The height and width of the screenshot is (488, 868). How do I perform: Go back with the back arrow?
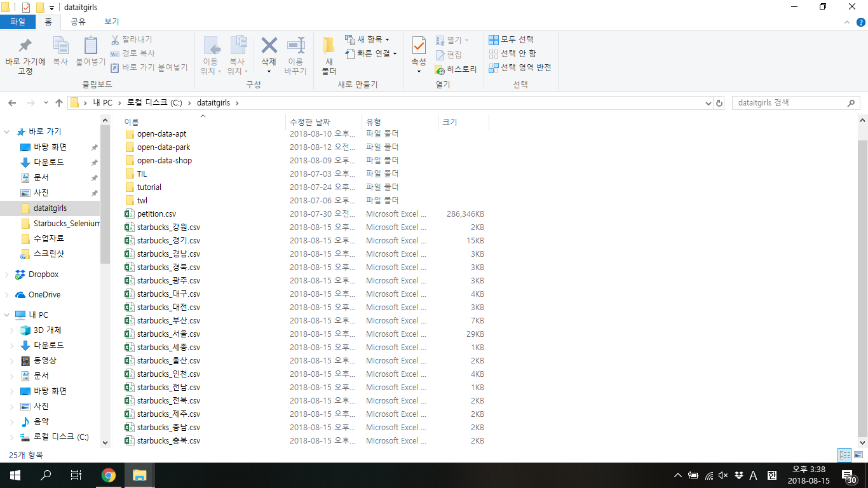point(13,102)
